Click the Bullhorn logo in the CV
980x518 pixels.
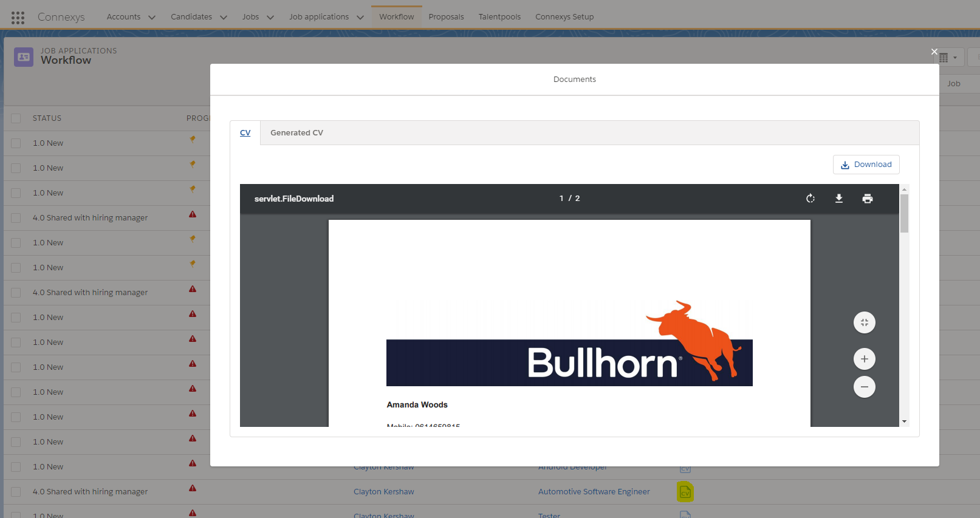click(x=569, y=344)
